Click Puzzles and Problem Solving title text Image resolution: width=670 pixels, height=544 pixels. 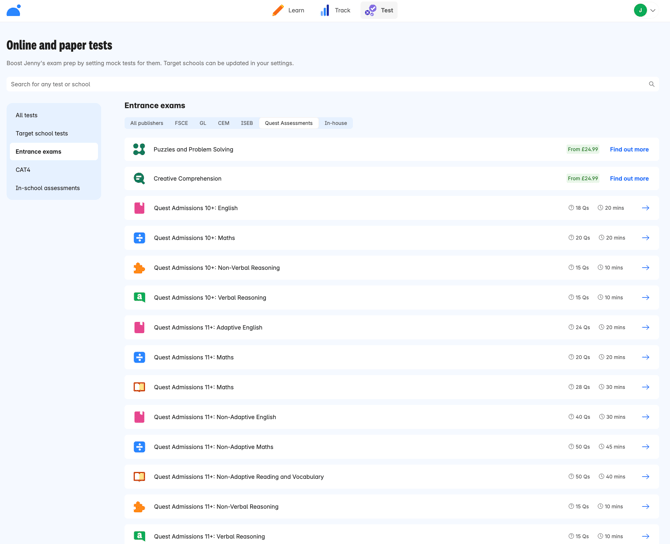coord(193,150)
